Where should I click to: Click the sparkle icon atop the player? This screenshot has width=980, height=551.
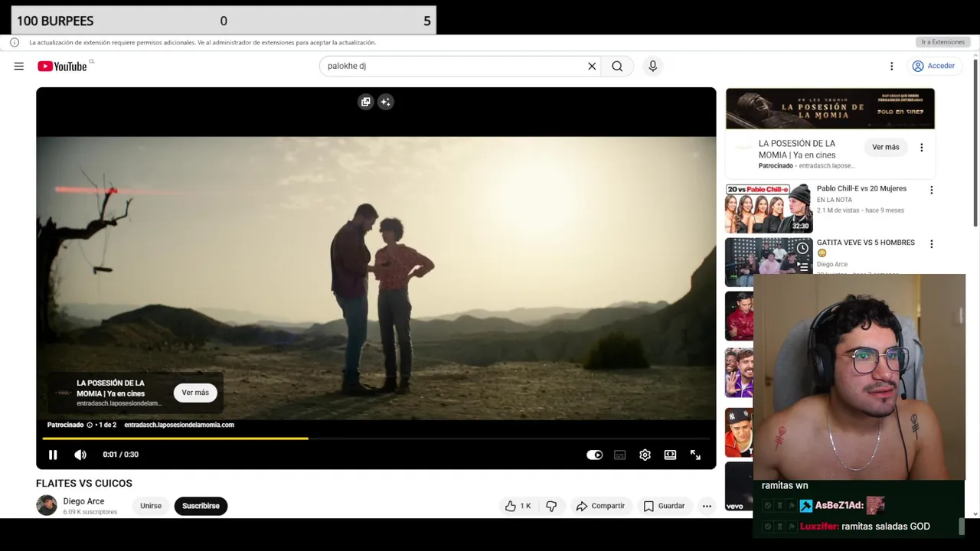pyautogui.click(x=385, y=102)
